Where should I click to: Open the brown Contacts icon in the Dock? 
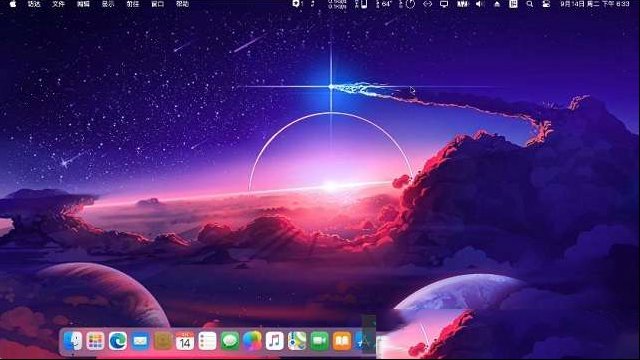coord(162,341)
